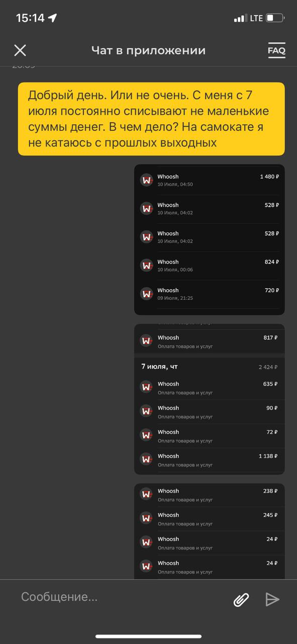297x644 pixels.
Task: Close the in-app chat with X icon
Action: point(20,50)
